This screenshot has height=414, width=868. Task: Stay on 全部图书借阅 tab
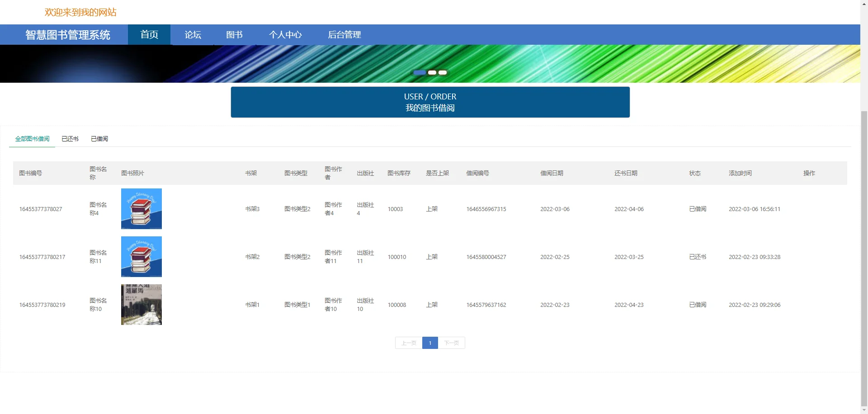click(32, 139)
